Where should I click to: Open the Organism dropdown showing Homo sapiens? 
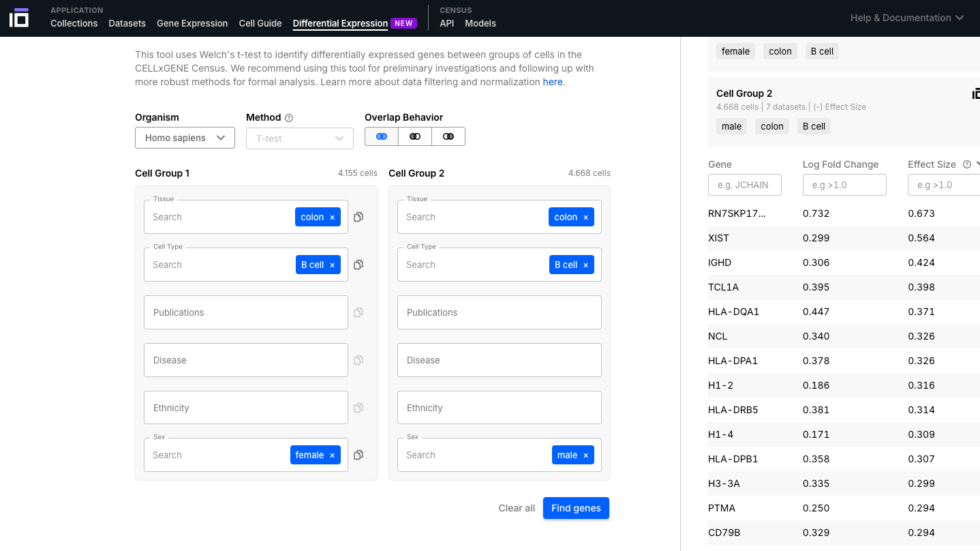pos(185,138)
